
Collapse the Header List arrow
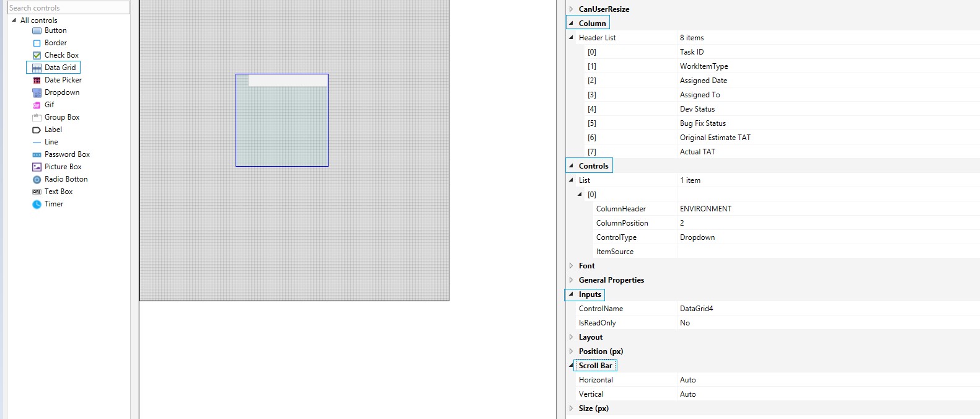pyautogui.click(x=571, y=37)
